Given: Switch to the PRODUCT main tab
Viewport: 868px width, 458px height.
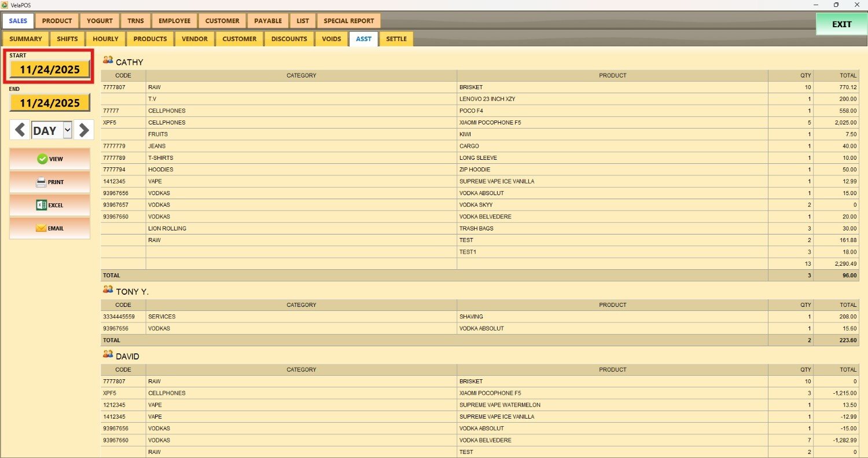Looking at the screenshot, I should pyautogui.click(x=57, y=21).
